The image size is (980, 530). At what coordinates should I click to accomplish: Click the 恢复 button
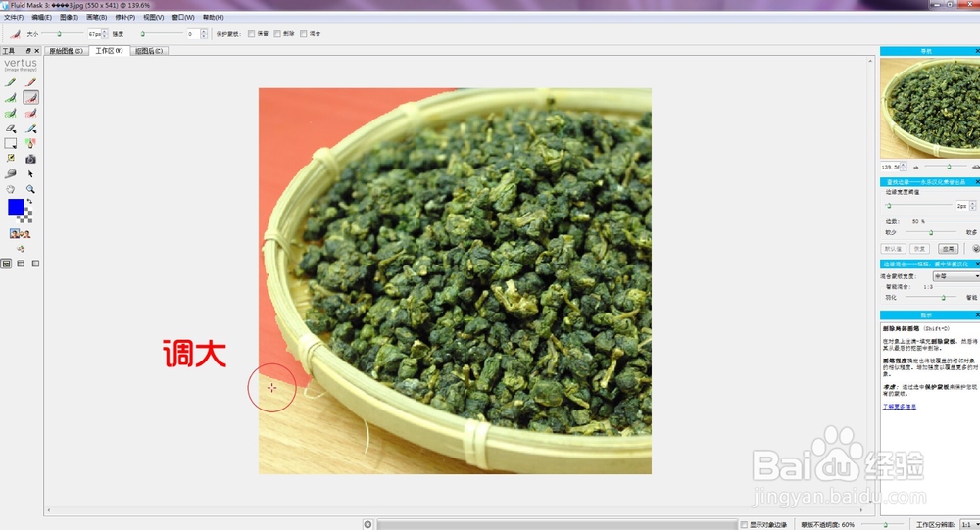919,248
